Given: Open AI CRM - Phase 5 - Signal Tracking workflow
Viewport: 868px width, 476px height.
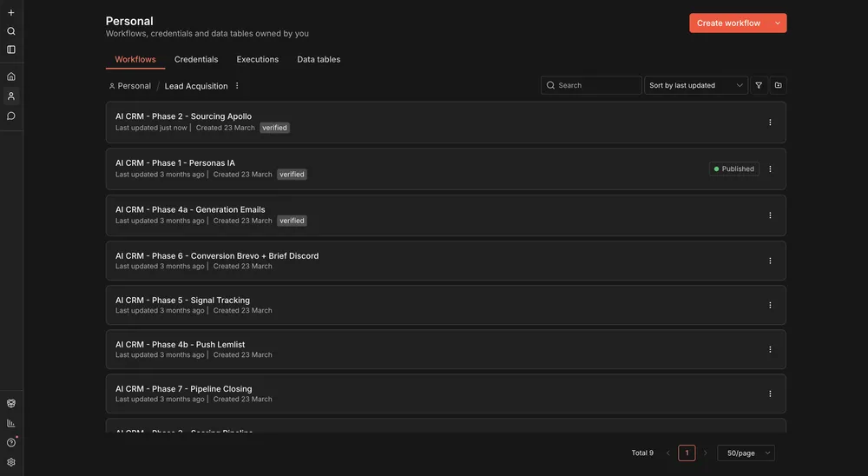Looking at the screenshot, I should (x=445, y=306).
